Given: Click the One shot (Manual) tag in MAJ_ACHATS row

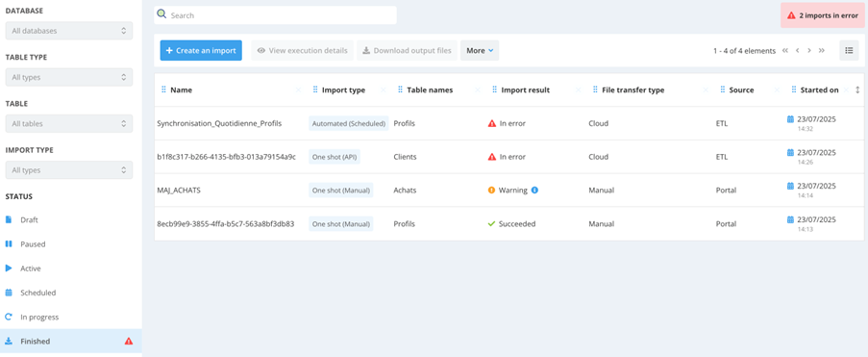Looking at the screenshot, I should pyautogui.click(x=340, y=191).
